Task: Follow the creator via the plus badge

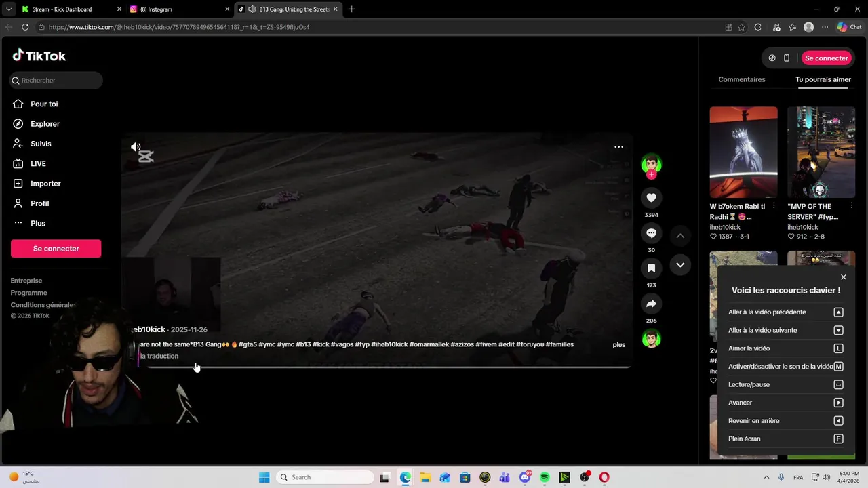Action: [651, 175]
